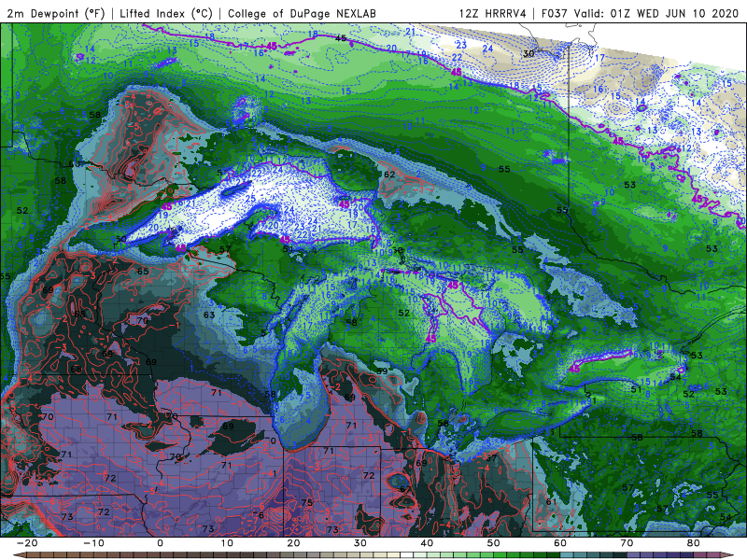This screenshot has width=747, height=560.
Task: Click the black '67' dewpoint value on map
Action: tap(404, 489)
